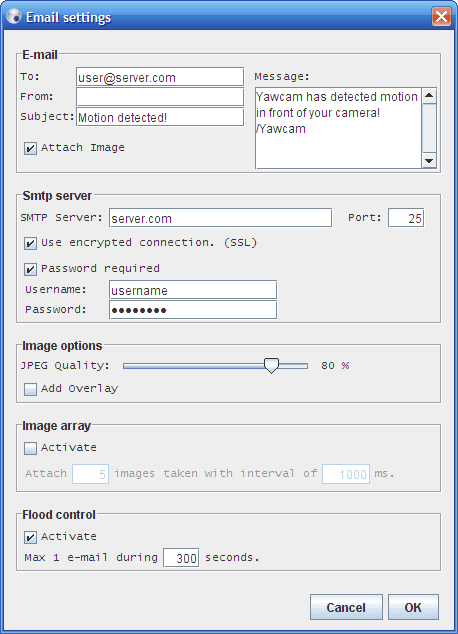Enable the Add Overlay checkbox

(30, 389)
